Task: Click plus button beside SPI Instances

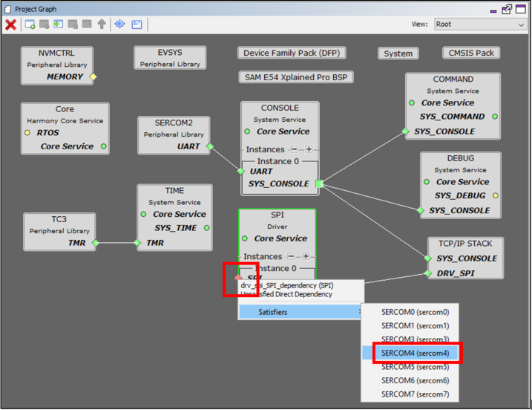Action: (306, 256)
